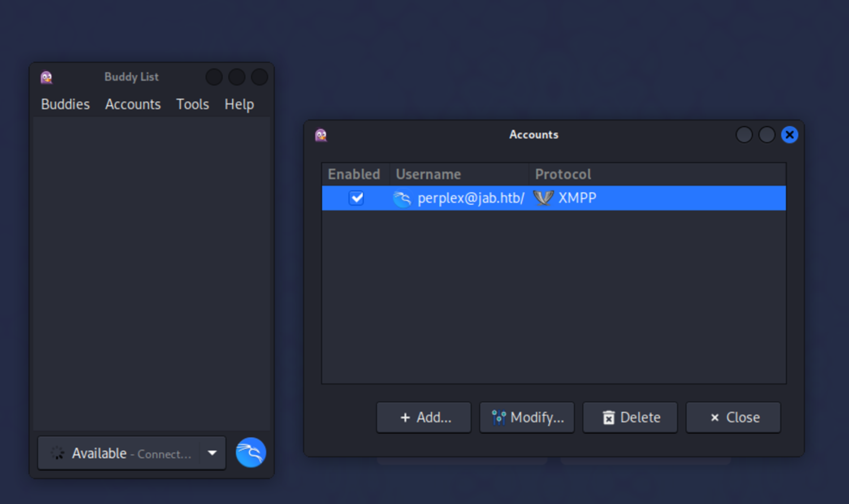Screen dimensions: 849x504
Task: Uncheck the Enabled checkbox for perplex@jab.htb/
Action: pos(356,198)
